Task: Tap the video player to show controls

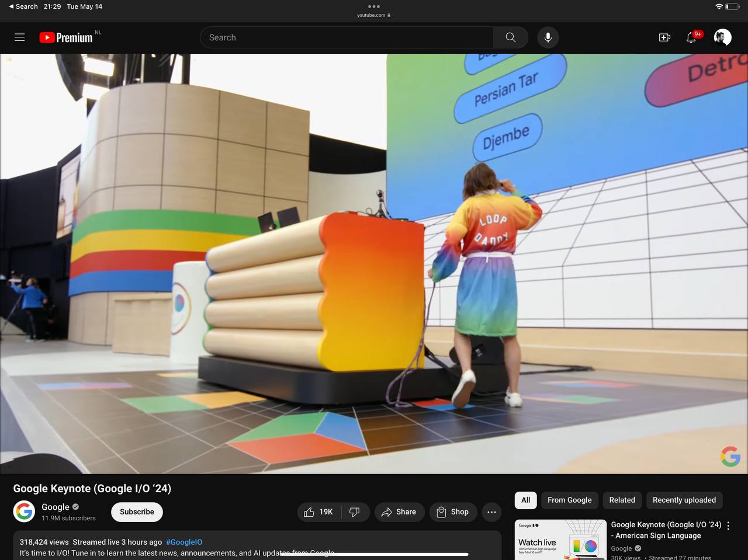Action: (x=374, y=263)
